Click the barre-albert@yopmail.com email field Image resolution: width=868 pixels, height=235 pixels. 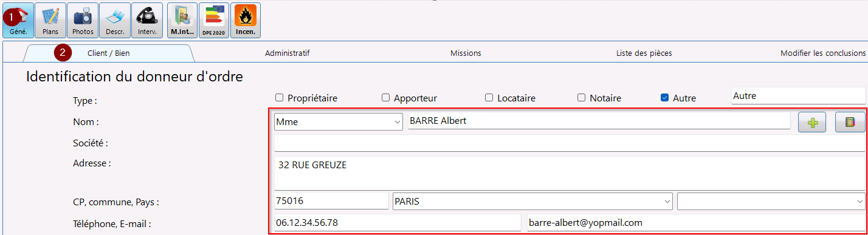point(695,223)
